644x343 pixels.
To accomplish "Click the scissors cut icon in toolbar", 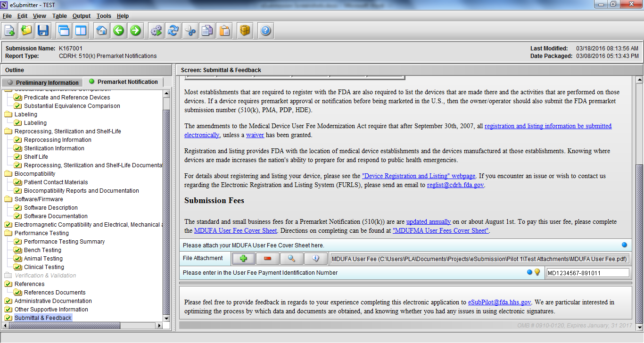I will click(190, 31).
